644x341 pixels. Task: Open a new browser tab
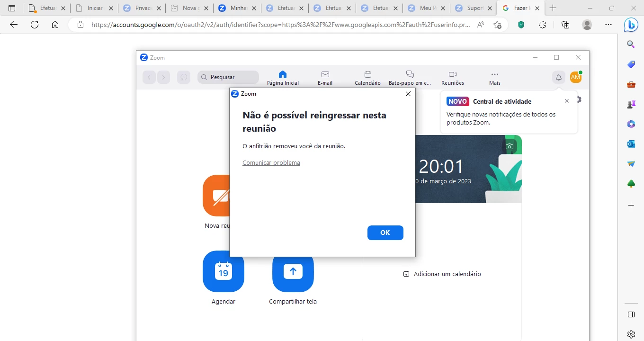point(553,8)
